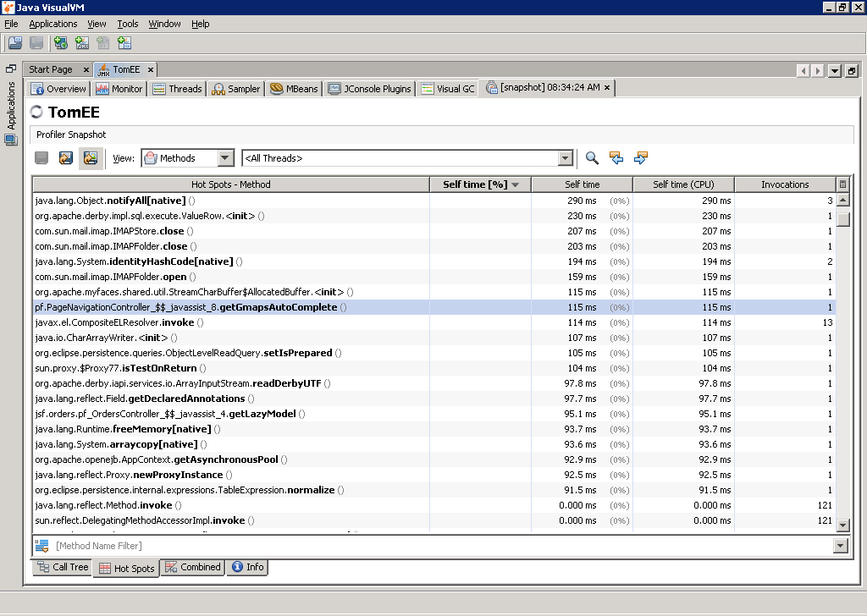Click the grey save snapshot icon
This screenshot has width=867, height=616.
click(41, 158)
